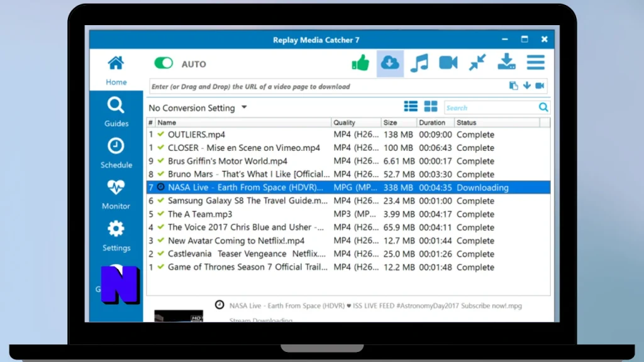Open the Schedule section
The image size is (644, 362).
pyautogui.click(x=116, y=153)
